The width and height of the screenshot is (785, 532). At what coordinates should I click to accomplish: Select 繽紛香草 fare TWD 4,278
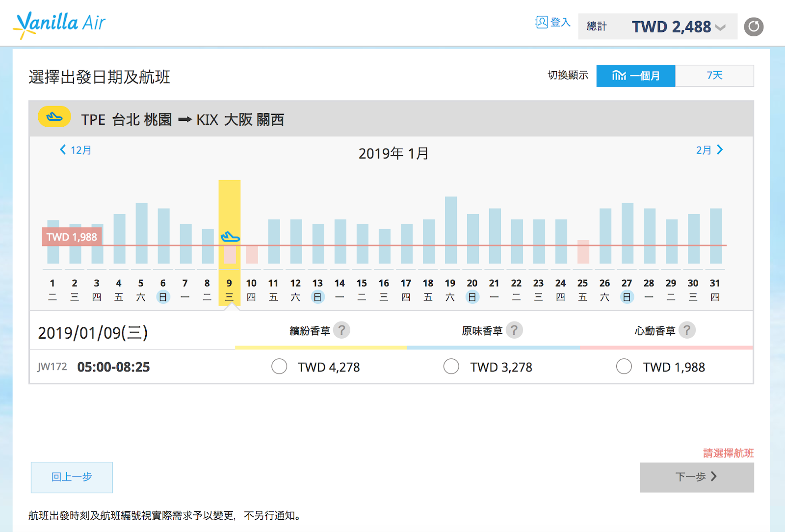[x=279, y=366]
